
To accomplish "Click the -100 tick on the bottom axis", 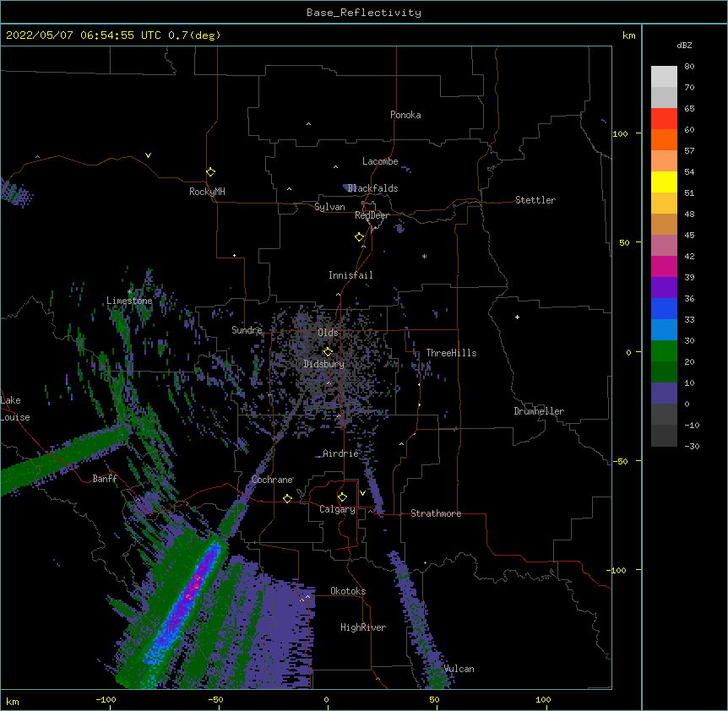I will [x=106, y=699].
